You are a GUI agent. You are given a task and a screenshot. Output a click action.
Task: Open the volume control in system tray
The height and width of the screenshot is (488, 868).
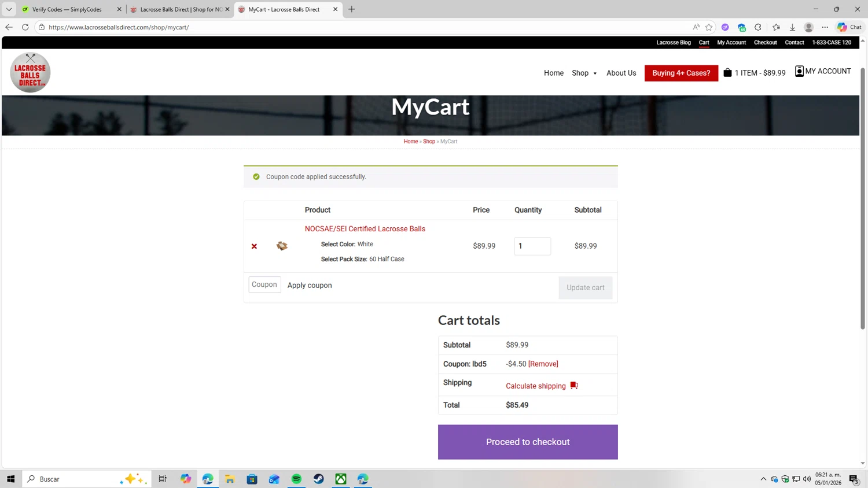807,479
